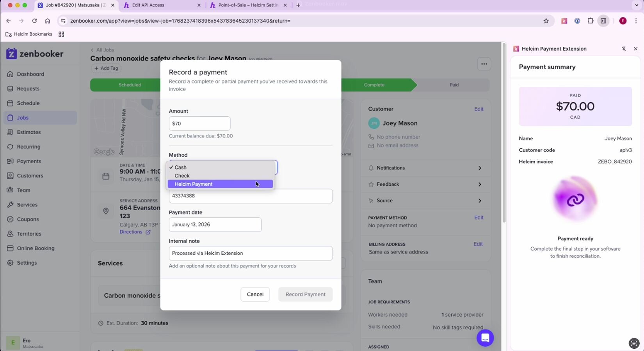Cancel the Record a payment dialog
Screen dimensions: 644x351
pos(255,294)
